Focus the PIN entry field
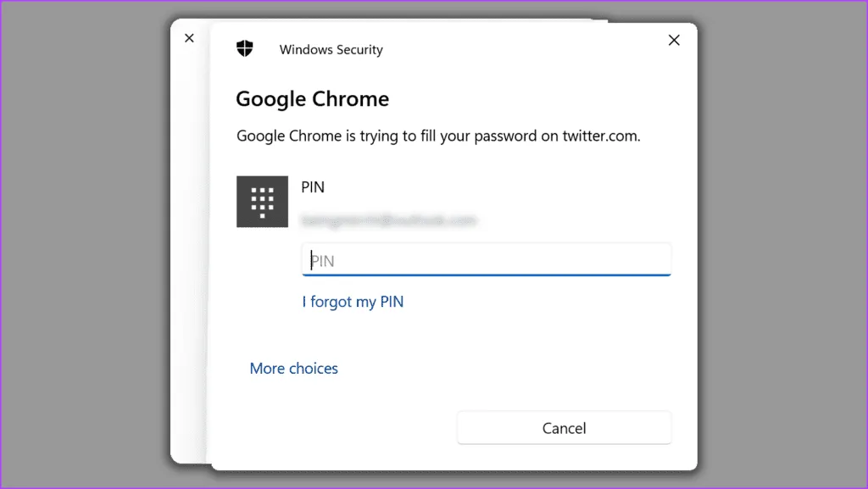The height and width of the screenshot is (489, 868). click(486, 260)
